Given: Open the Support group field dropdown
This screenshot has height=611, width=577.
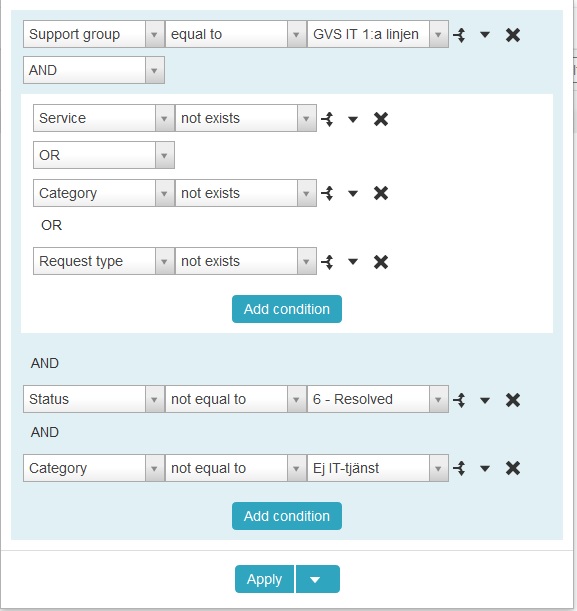Looking at the screenshot, I should (x=94, y=34).
